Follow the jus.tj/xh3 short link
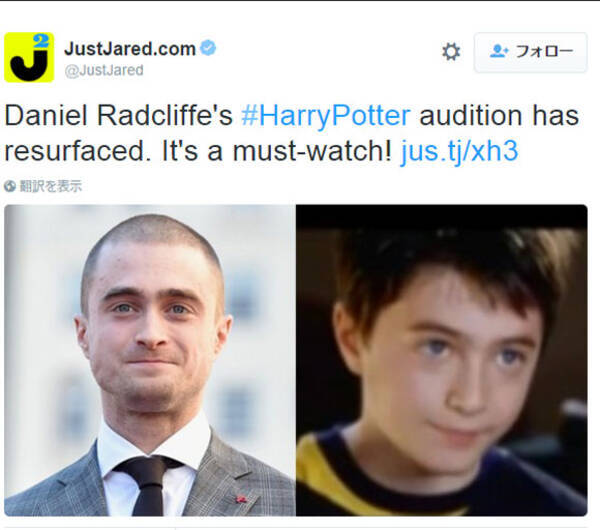 pyautogui.click(x=459, y=151)
